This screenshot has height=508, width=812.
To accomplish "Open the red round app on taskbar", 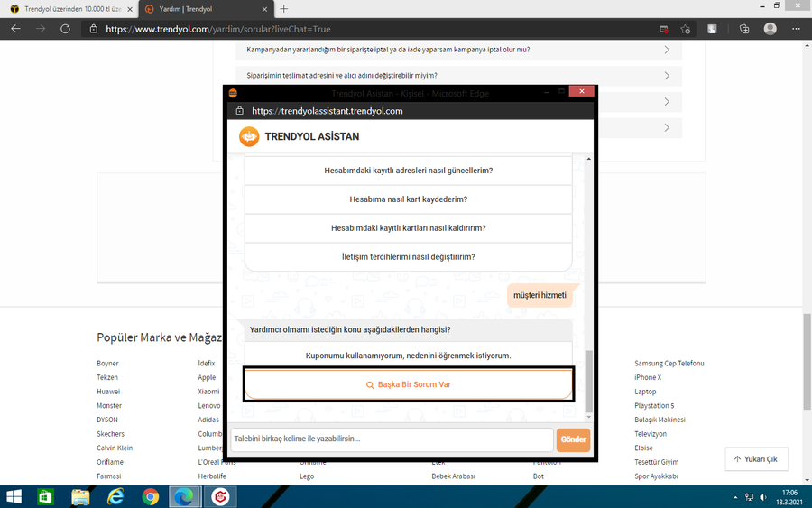I will coord(220,497).
